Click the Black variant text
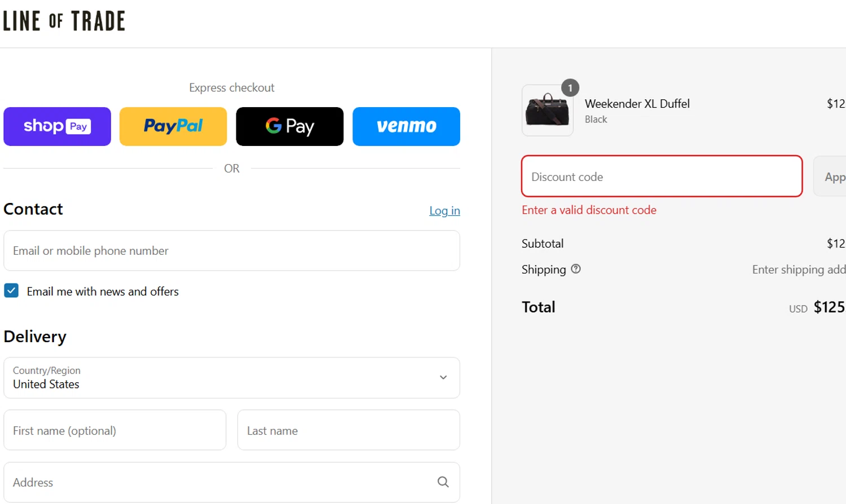 pyautogui.click(x=596, y=120)
